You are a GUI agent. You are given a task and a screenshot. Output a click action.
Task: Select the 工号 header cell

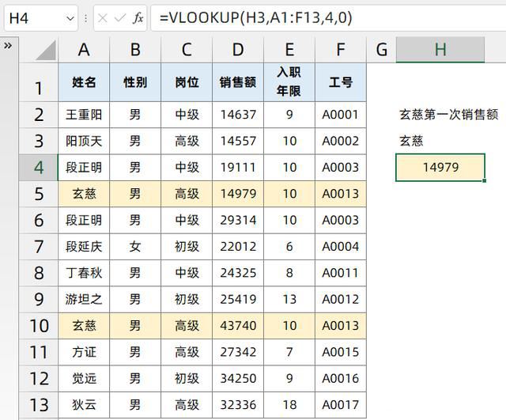[x=340, y=82]
